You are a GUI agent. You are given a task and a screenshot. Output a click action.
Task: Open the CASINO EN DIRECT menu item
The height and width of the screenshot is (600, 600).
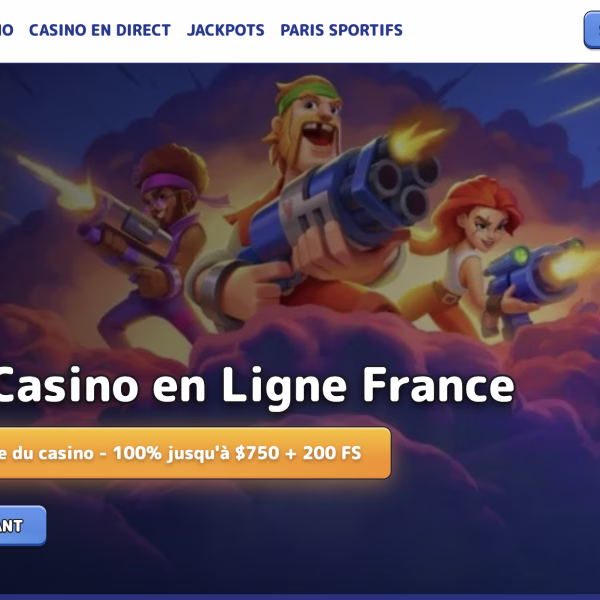pyautogui.click(x=99, y=30)
